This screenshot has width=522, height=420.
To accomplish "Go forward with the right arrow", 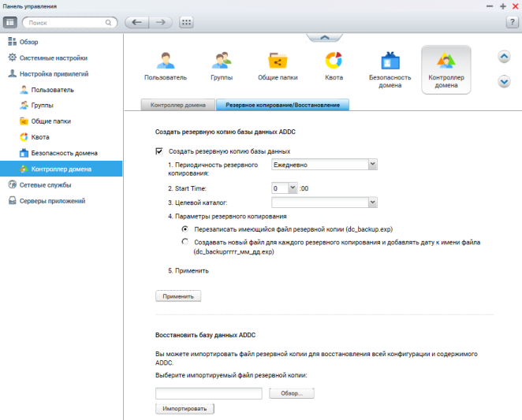I will click(x=161, y=22).
